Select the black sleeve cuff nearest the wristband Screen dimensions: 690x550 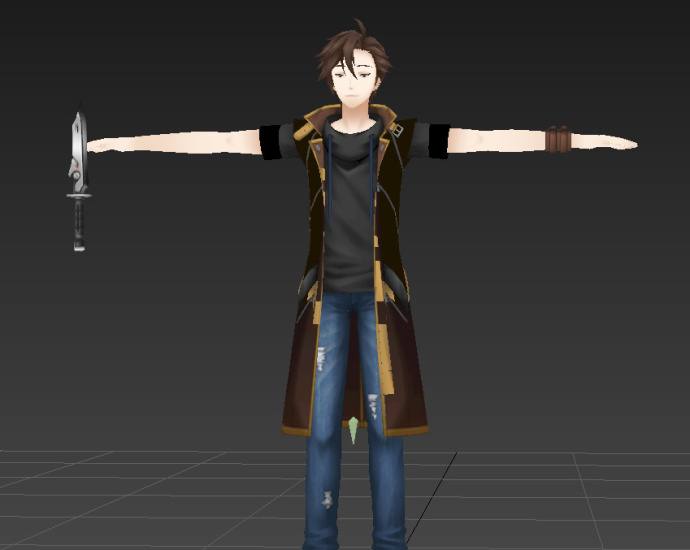(438, 140)
